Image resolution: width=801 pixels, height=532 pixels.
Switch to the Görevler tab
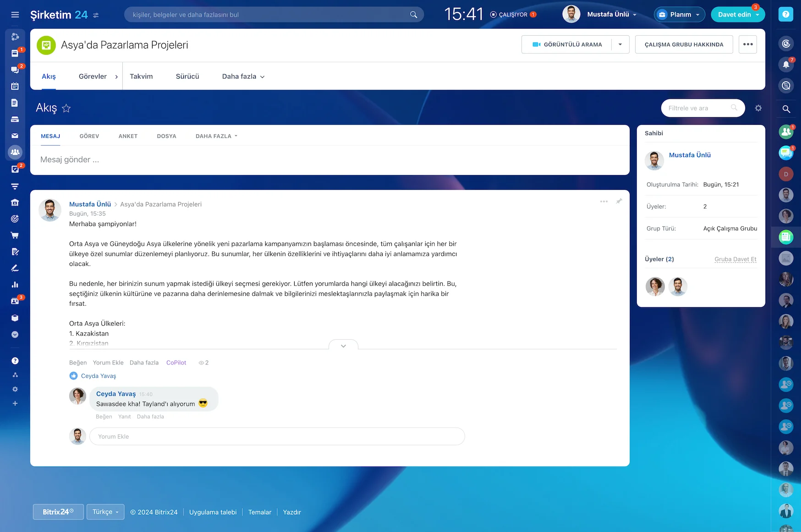point(93,76)
